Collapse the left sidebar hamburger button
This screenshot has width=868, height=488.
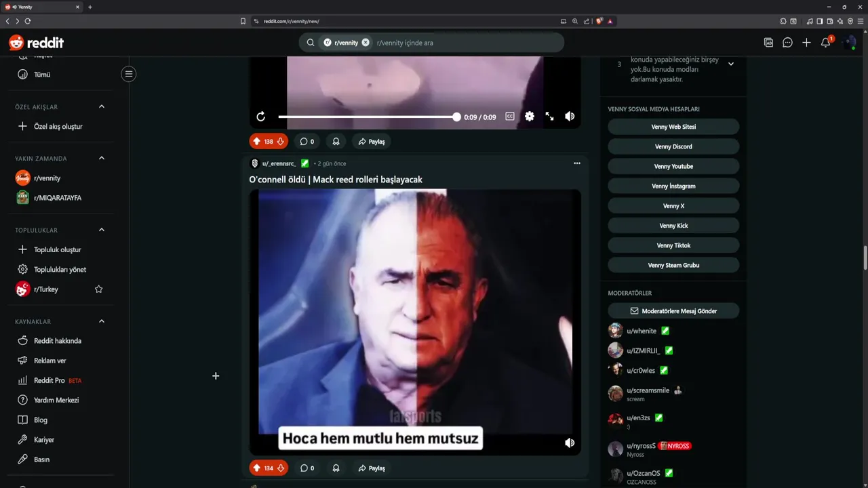(x=129, y=74)
